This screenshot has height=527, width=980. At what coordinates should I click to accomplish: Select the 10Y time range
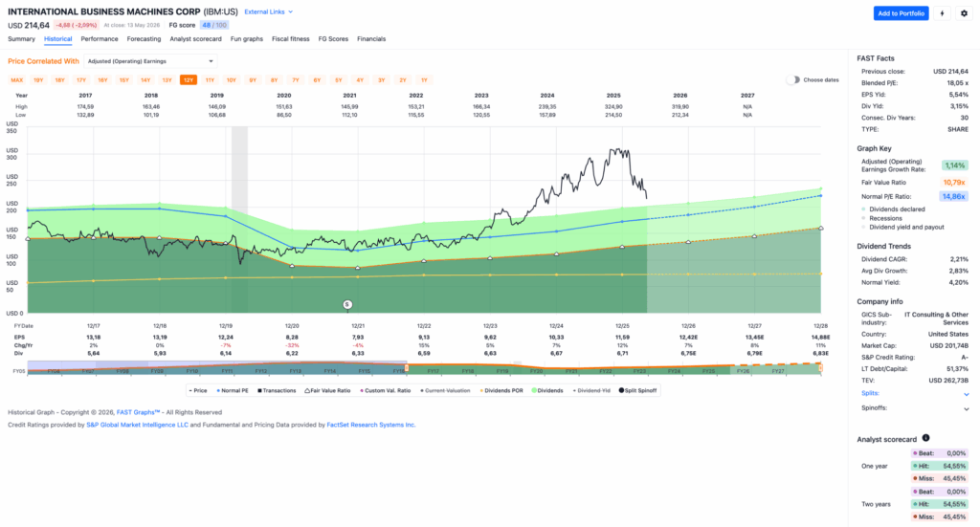click(232, 80)
